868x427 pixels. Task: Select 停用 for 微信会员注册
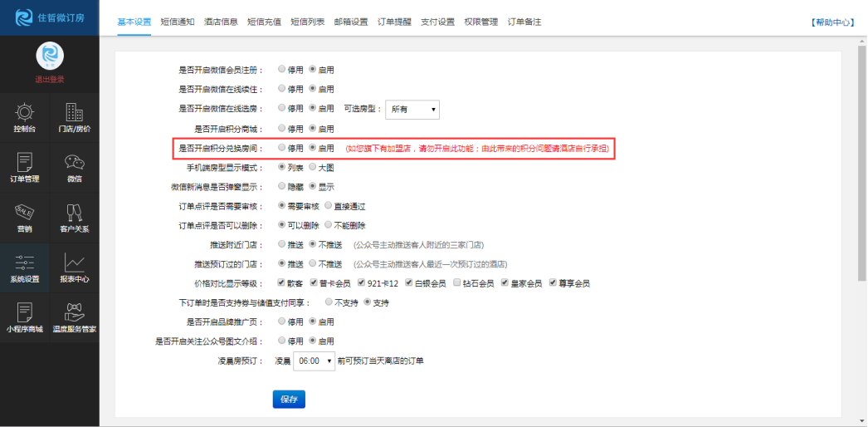(x=282, y=70)
